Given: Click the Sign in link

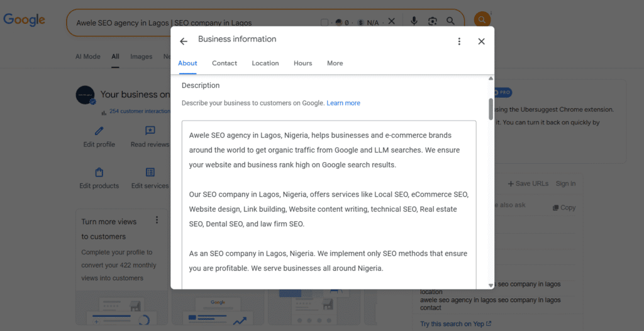Looking at the screenshot, I should coord(565,184).
